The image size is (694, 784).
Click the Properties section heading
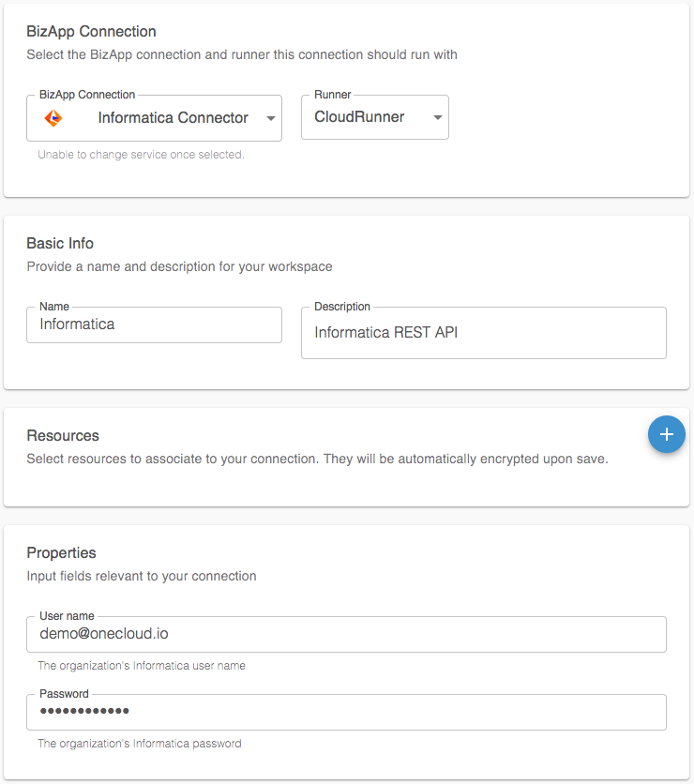pos(61,552)
